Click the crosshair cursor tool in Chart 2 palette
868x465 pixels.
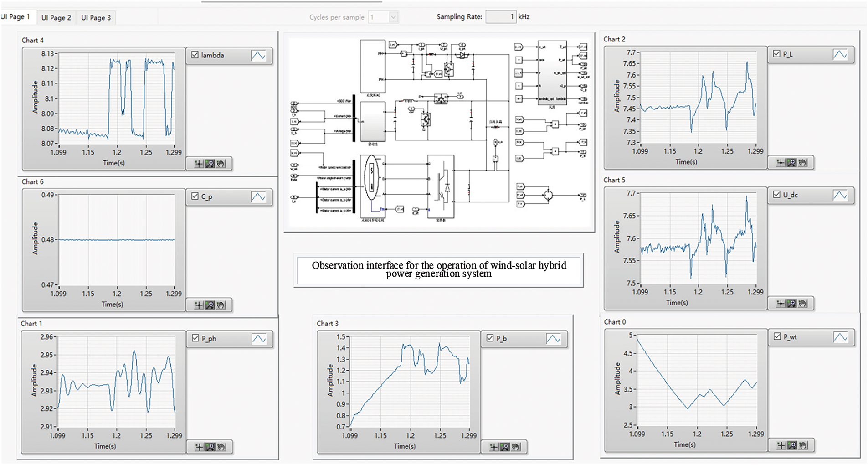(x=781, y=163)
